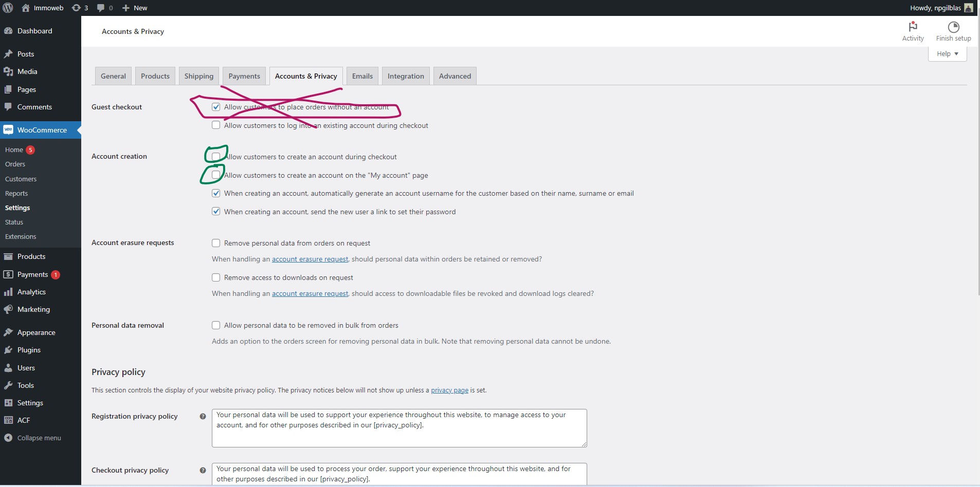Click the Appearance brush icon
Screen dimensions: 980x487
[8, 332]
